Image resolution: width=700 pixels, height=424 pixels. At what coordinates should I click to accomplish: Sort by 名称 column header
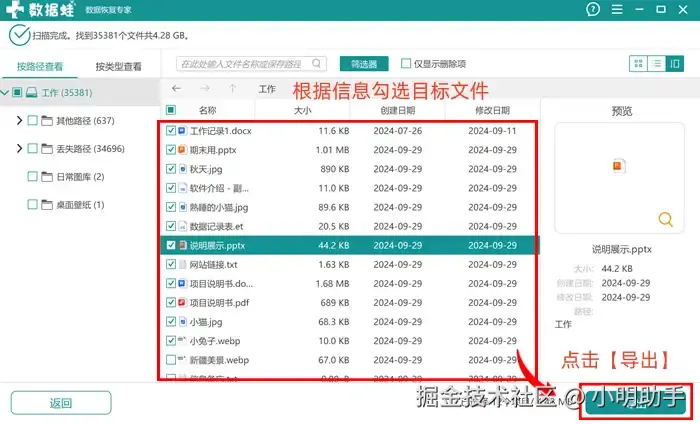[x=208, y=110]
